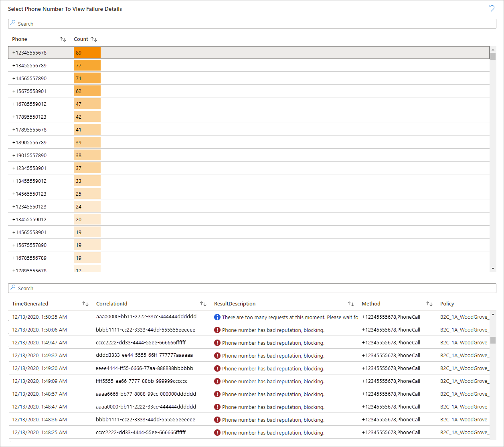504x447 pixels.
Task: Click timestamp 12/13/2020, 1:50:35 AM
Action: click(39, 317)
